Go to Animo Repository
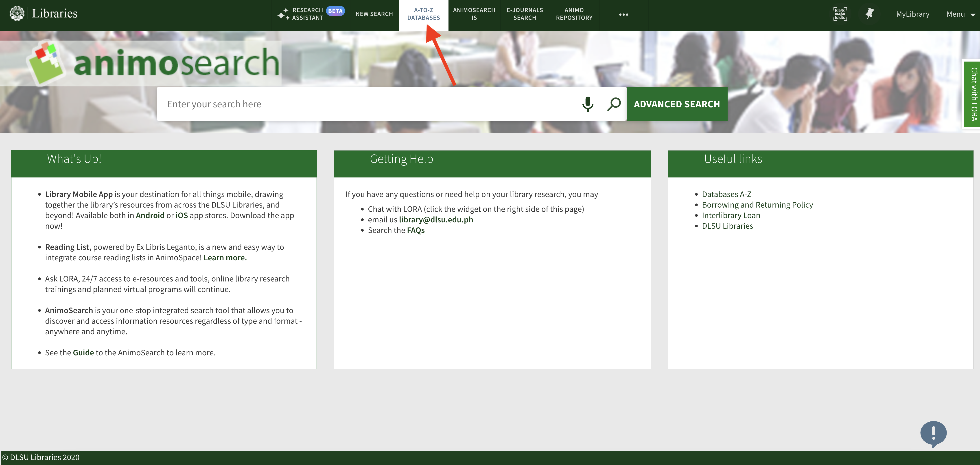This screenshot has width=980, height=465. 574,14
